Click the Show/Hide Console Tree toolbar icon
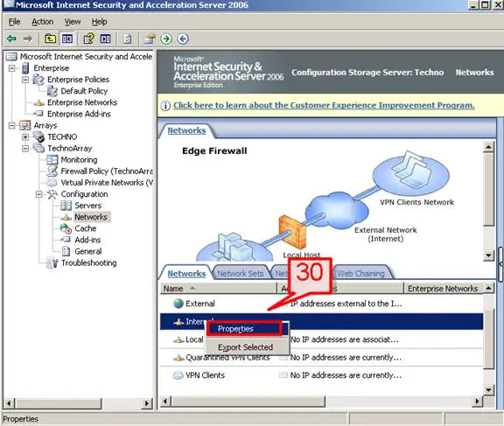 click(67, 38)
